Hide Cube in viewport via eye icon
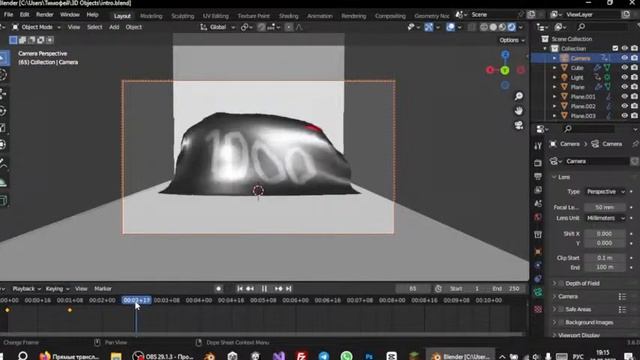The width and height of the screenshot is (640, 360). click(x=624, y=68)
